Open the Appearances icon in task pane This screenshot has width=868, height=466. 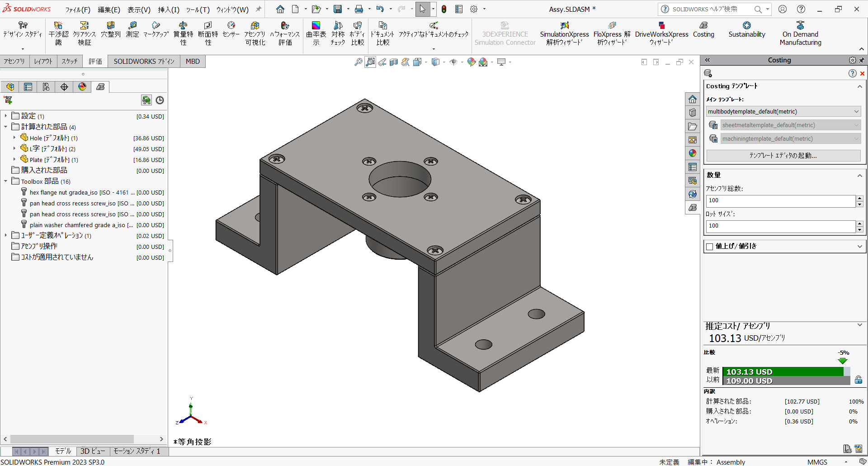(693, 153)
